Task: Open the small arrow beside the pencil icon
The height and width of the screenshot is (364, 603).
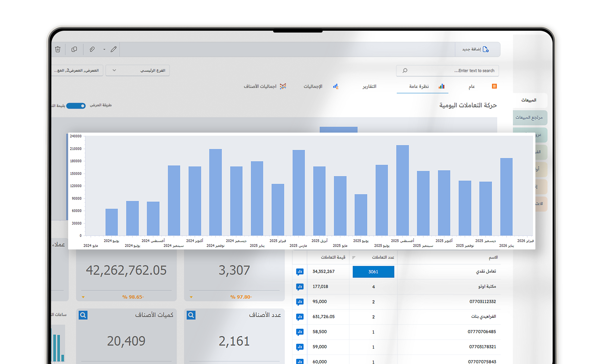Action: [104, 49]
